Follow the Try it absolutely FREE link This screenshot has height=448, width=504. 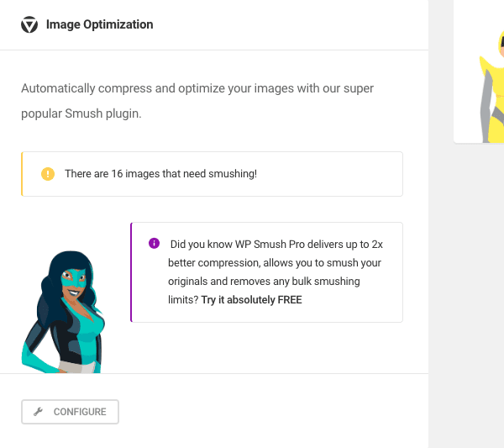click(x=251, y=300)
